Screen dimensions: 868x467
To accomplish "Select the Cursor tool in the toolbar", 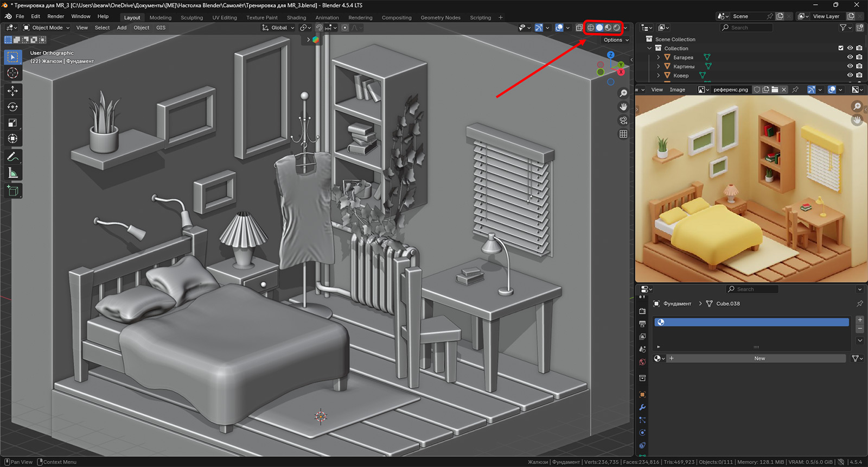I will pyautogui.click(x=13, y=73).
